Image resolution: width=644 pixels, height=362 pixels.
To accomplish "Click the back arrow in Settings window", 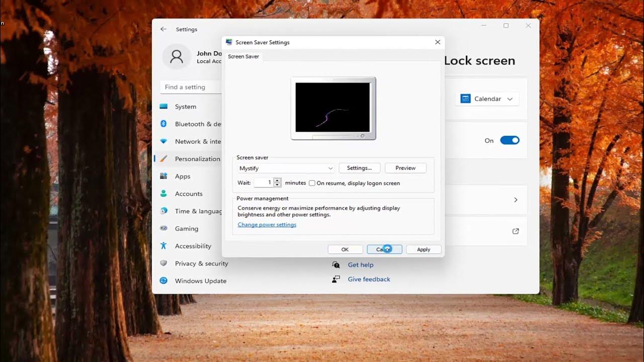I will point(164,29).
